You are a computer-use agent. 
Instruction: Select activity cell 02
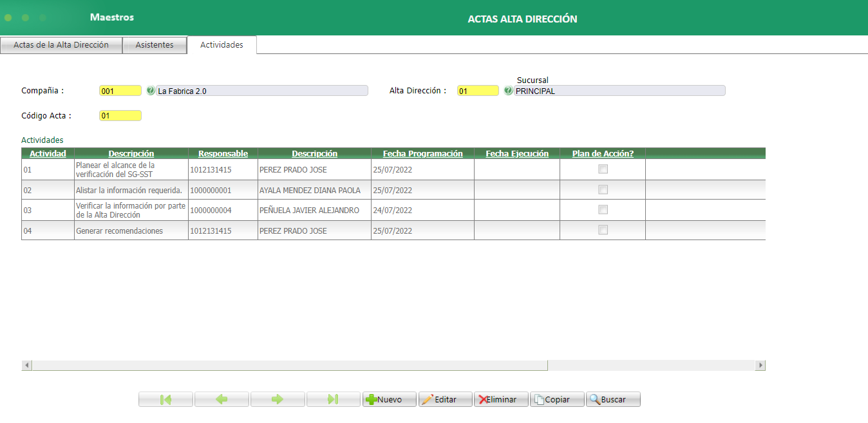click(x=48, y=190)
